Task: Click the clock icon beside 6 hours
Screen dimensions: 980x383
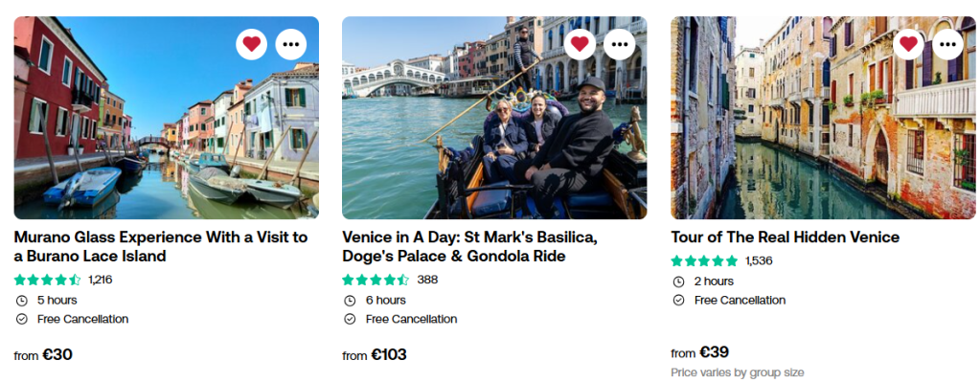Action: (x=350, y=300)
